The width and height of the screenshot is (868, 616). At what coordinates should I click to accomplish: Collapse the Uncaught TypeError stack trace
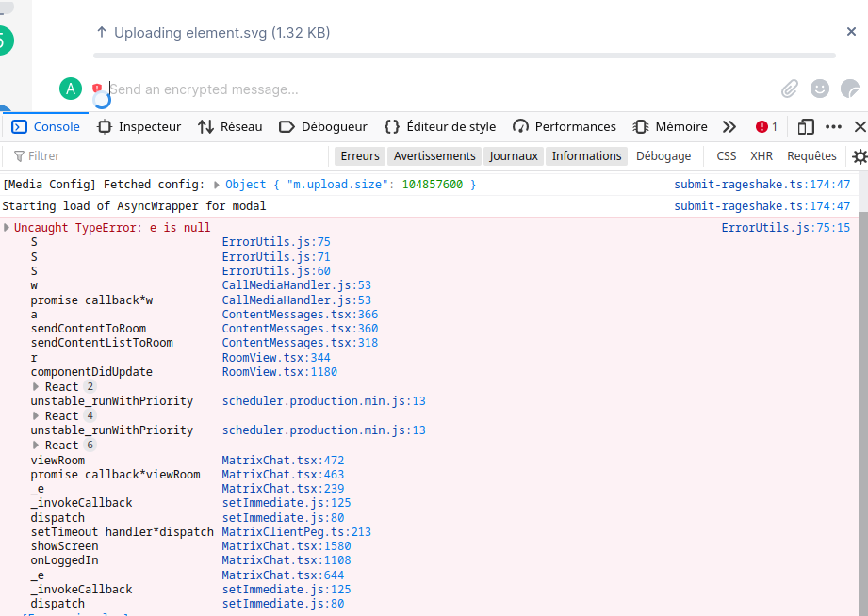[x=7, y=228]
